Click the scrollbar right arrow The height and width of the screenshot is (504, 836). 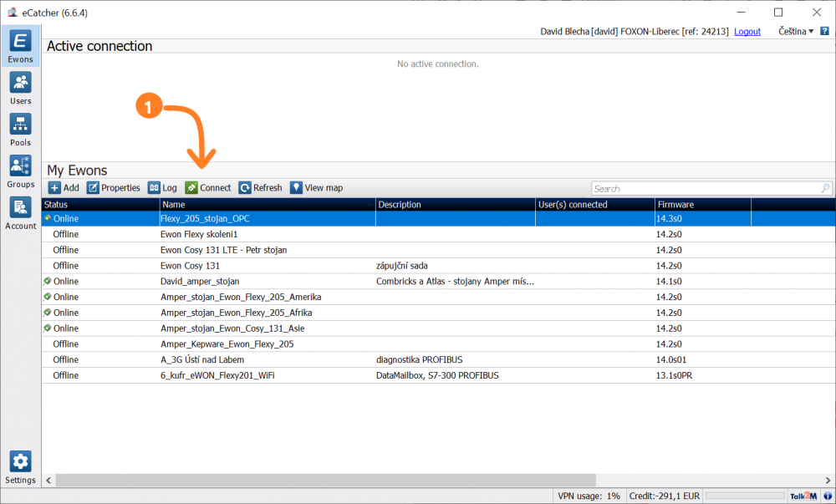click(828, 480)
